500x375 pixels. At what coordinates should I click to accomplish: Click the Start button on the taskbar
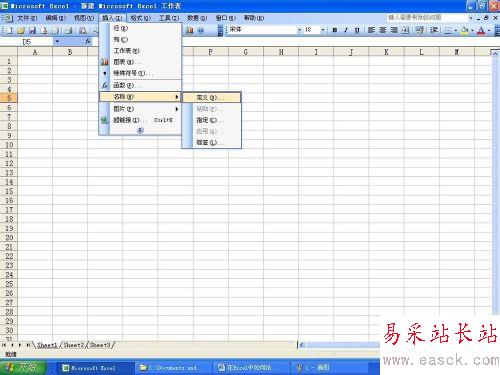click(x=22, y=367)
